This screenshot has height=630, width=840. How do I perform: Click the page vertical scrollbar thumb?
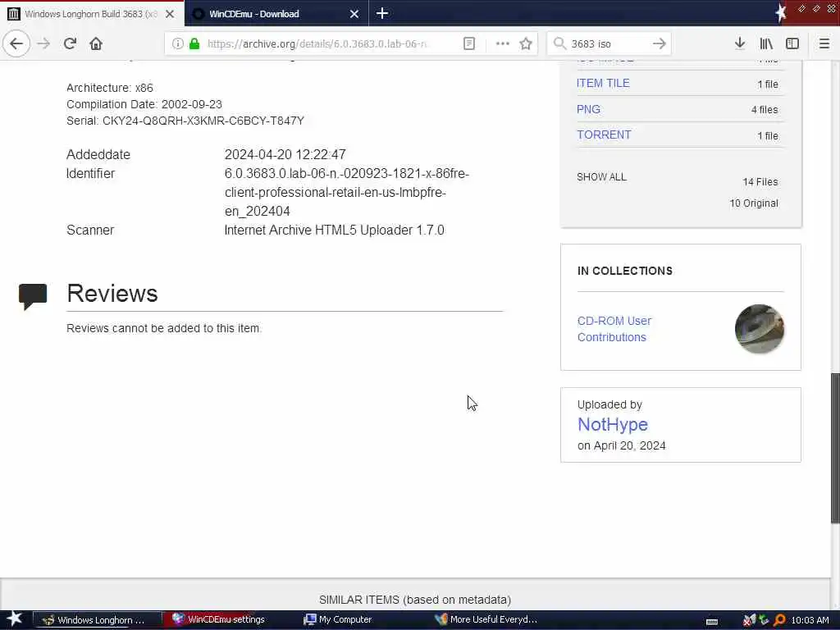pyautogui.click(x=834, y=447)
